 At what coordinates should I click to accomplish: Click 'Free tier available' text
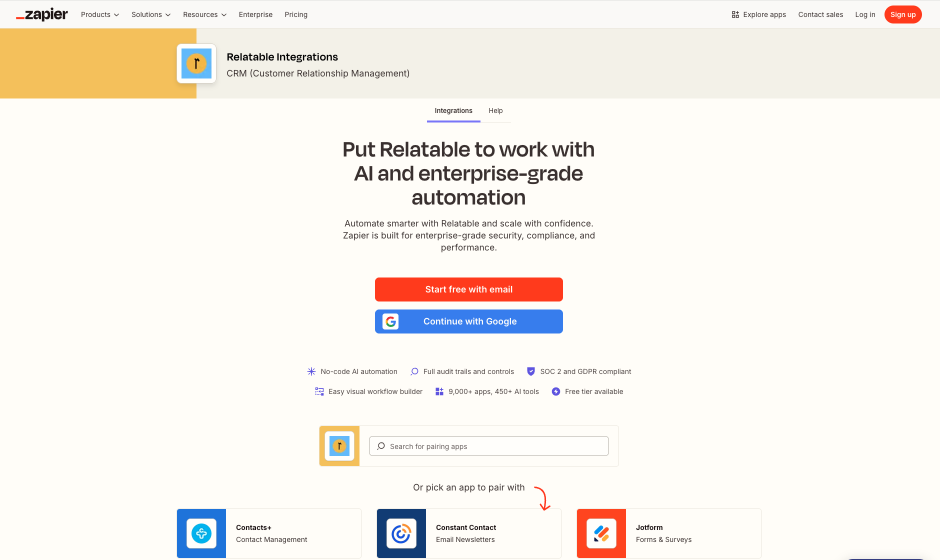pos(594,391)
